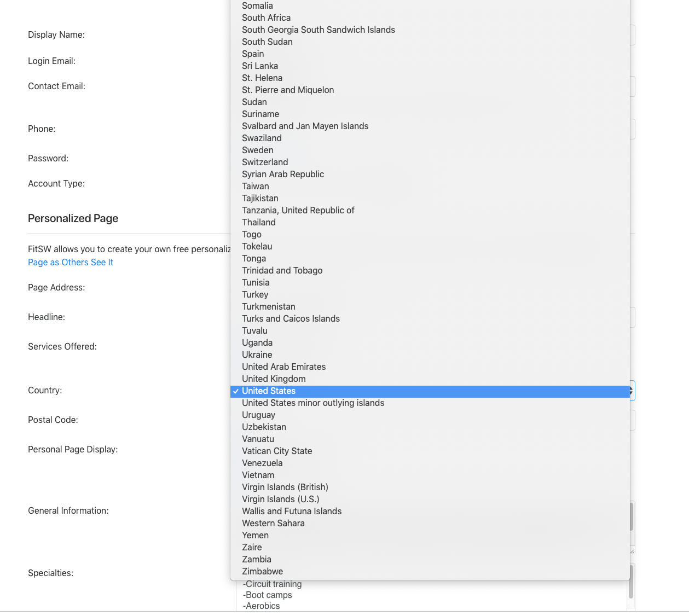Select Tanzania, United Republic of

(x=430, y=211)
